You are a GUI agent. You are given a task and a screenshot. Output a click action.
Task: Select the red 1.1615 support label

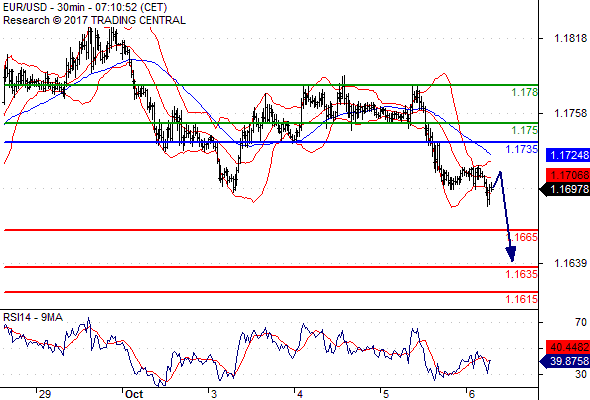pos(522,299)
